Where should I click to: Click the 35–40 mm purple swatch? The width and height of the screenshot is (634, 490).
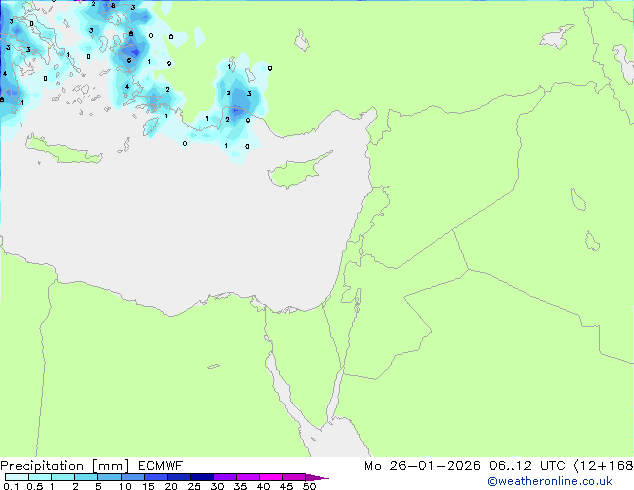[x=247, y=477]
